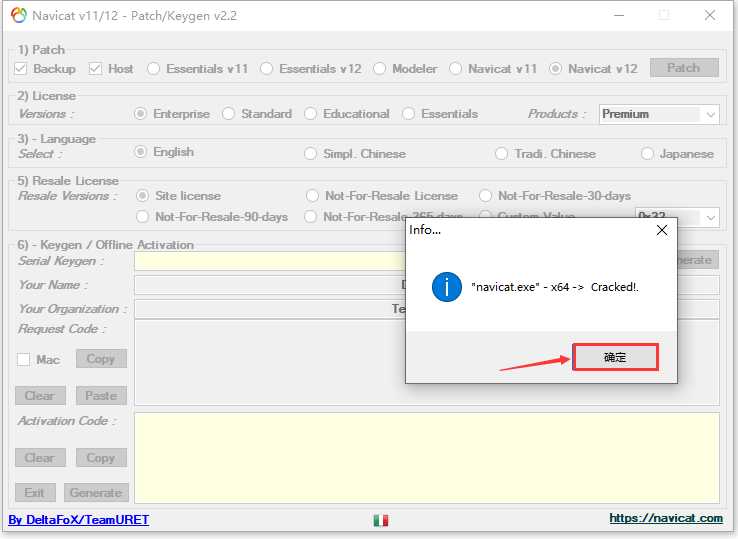Click the Your Name input field
738x539 pixels.
270,285
